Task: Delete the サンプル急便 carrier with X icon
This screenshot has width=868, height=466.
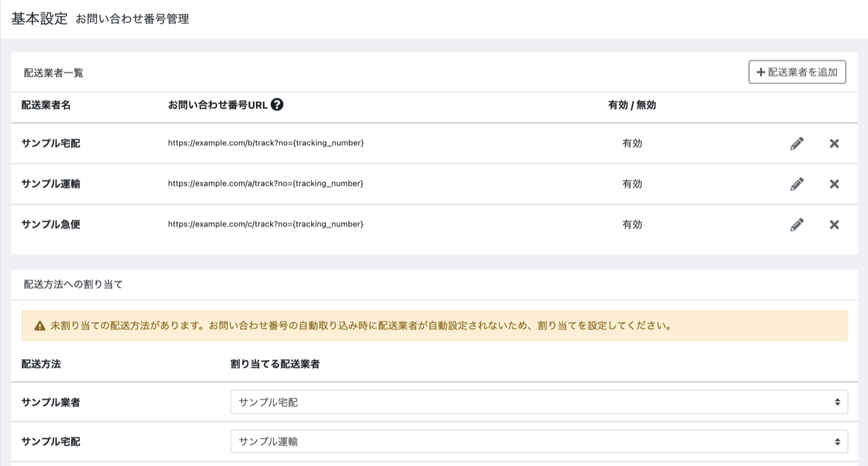Action: point(834,225)
